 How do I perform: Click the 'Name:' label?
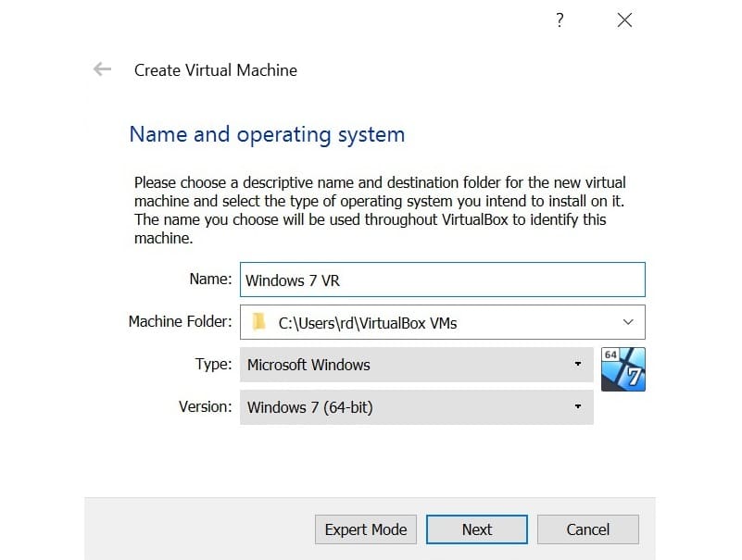(210, 279)
